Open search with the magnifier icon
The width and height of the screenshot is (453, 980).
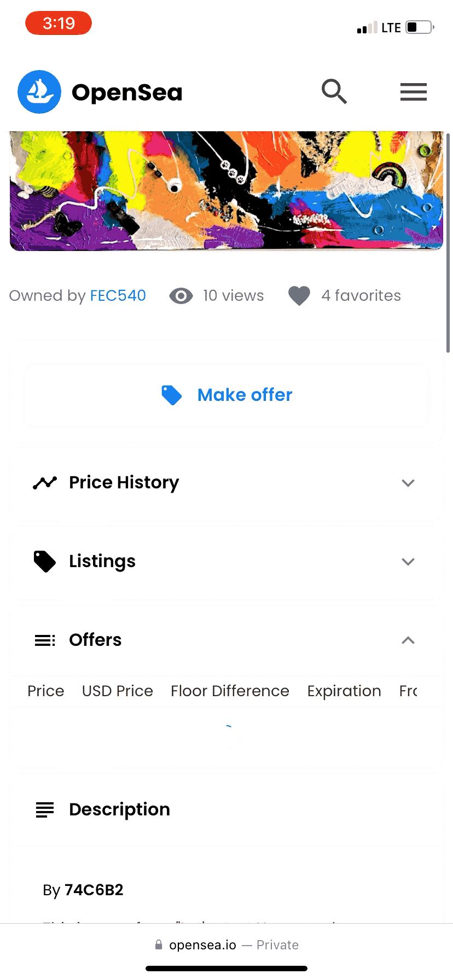(x=334, y=91)
